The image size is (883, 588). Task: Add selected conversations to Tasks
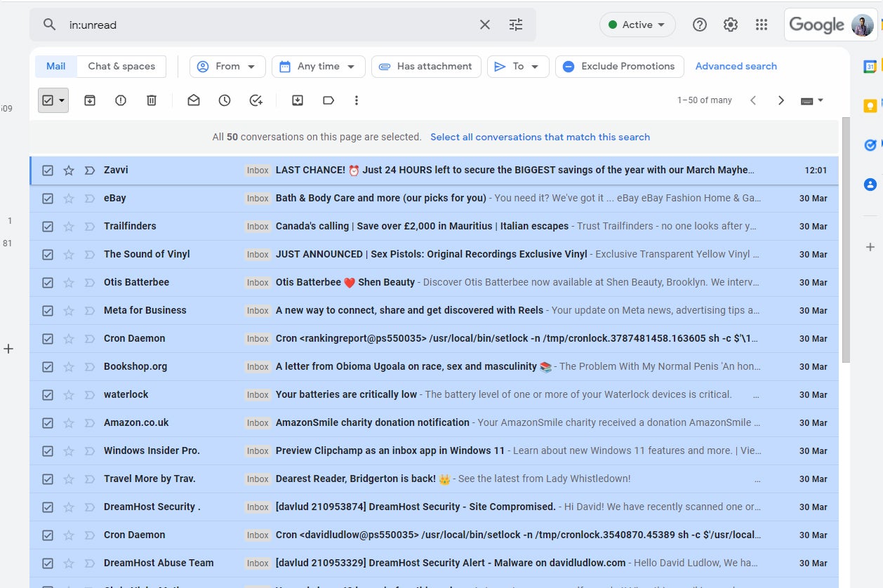pyautogui.click(x=256, y=100)
